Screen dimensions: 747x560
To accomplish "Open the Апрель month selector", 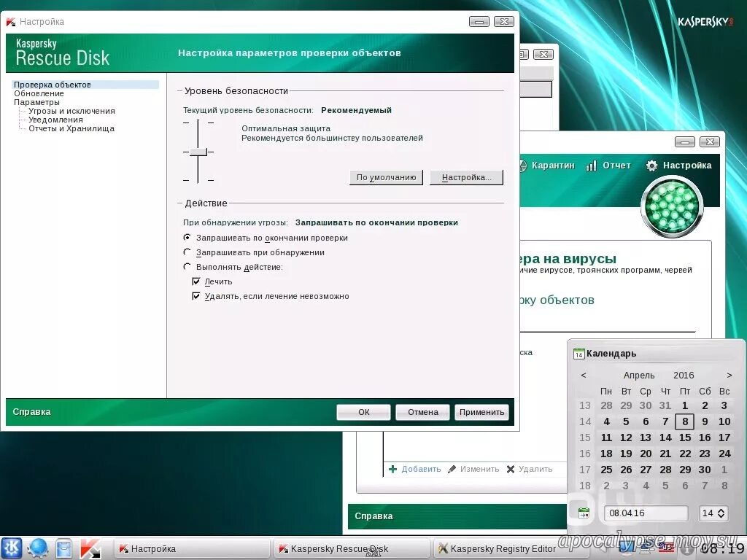I will click(x=639, y=376).
